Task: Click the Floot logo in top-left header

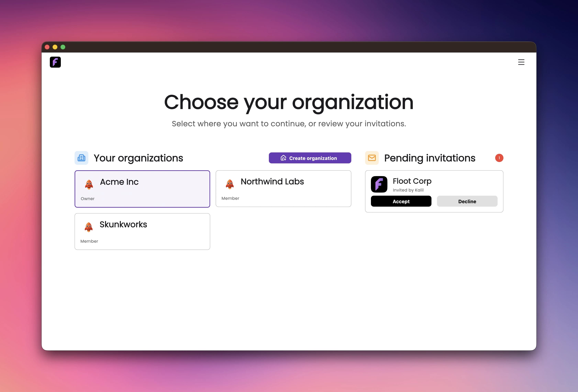Action: point(55,62)
